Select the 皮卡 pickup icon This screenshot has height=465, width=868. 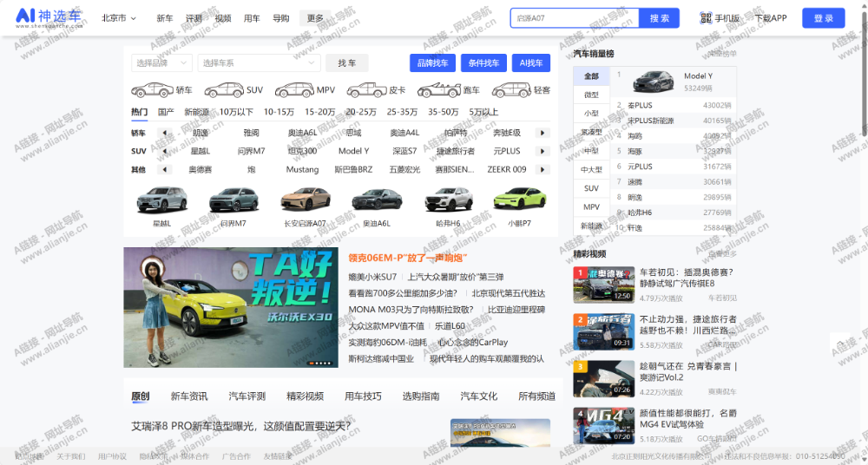tap(366, 89)
